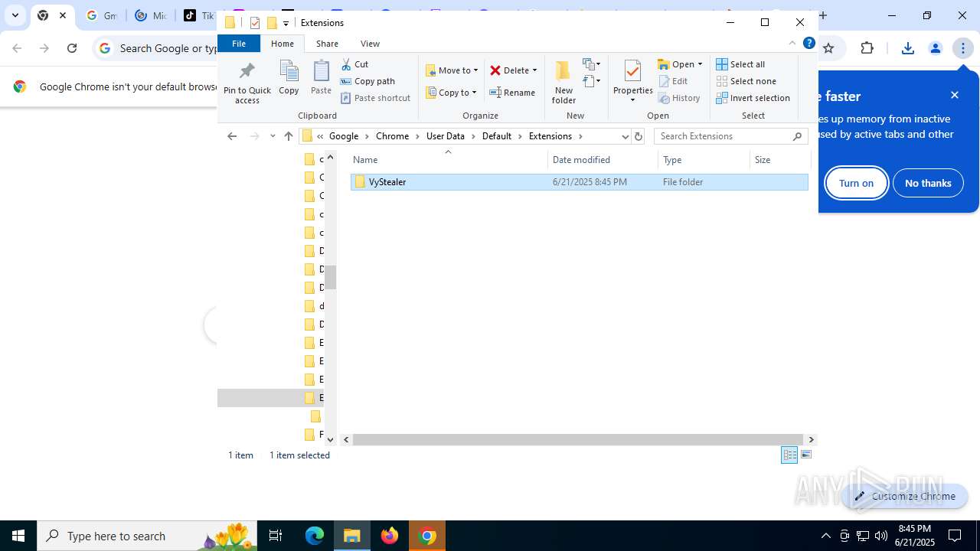Open Explorer Help icon
The width and height of the screenshot is (980, 551).
(x=808, y=44)
